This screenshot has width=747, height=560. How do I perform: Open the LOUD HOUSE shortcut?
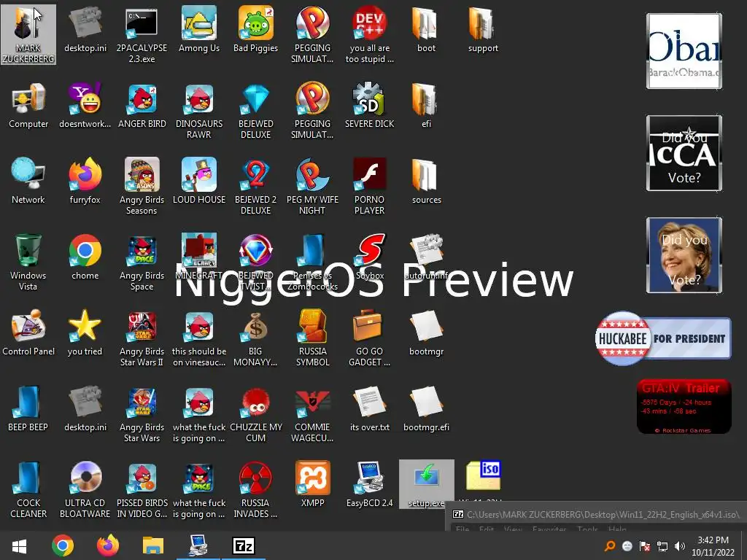tap(198, 181)
